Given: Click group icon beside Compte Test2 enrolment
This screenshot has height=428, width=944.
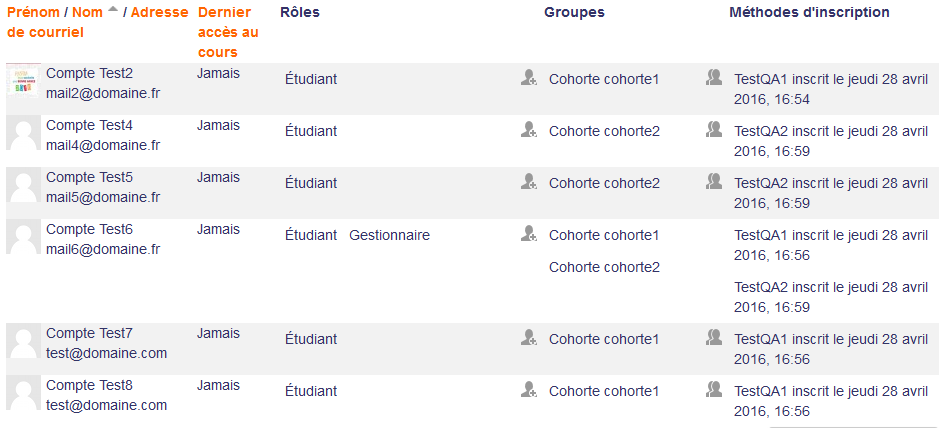Looking at the screenshot, I should pos(714,78).
